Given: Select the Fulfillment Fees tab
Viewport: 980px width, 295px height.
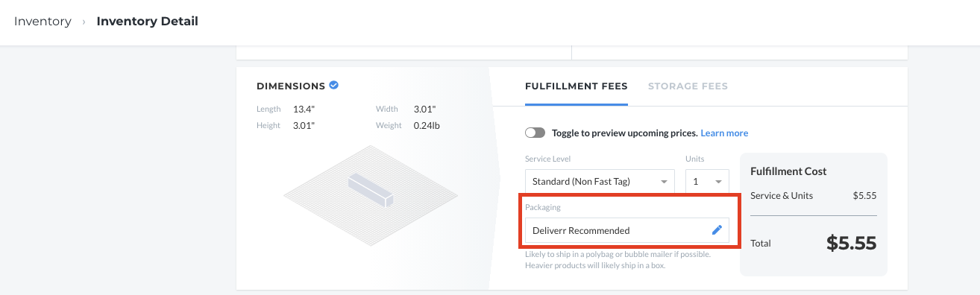Looking at the screenshot, I should point(577,86).
